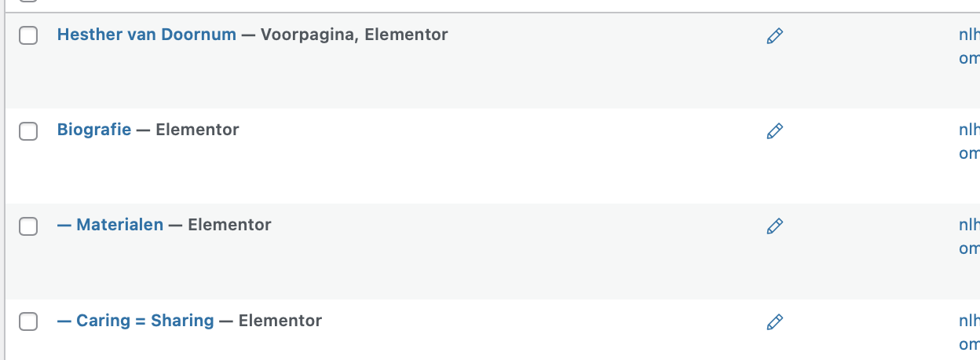Click the pencil icon for Caring = Sharing

point(774,322)
